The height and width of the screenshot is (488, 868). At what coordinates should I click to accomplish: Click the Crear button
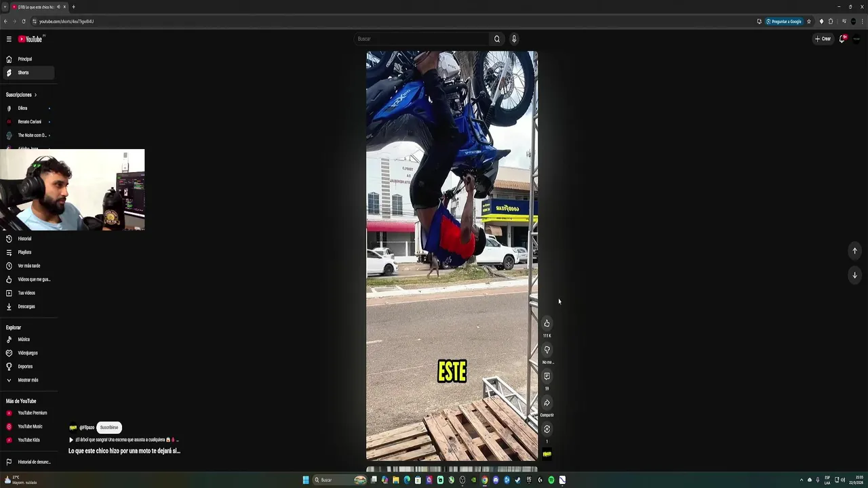[823, 39]
